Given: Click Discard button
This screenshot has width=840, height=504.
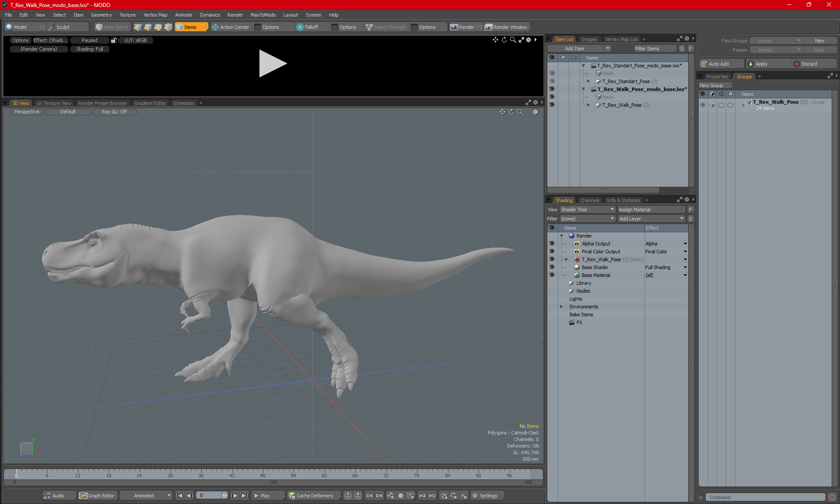Looking at the screenshot, I should 814,64.
